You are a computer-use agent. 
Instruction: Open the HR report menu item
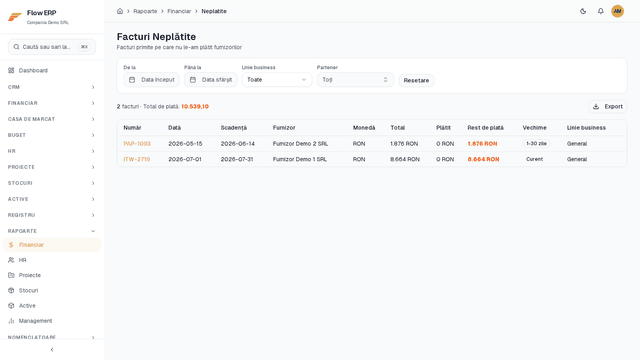click(x=52, y=260)
